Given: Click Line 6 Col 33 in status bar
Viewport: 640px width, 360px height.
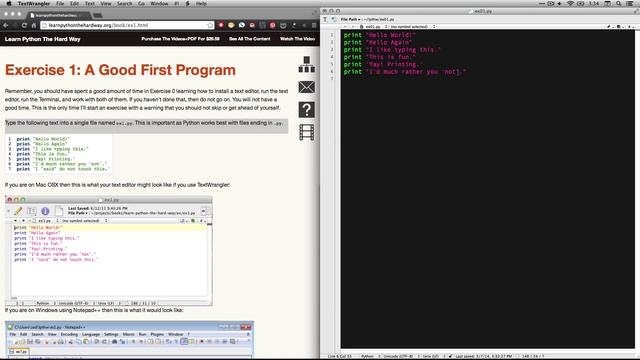Looking at the screenshot, I should pyautogui.click(x=340, y=356).
